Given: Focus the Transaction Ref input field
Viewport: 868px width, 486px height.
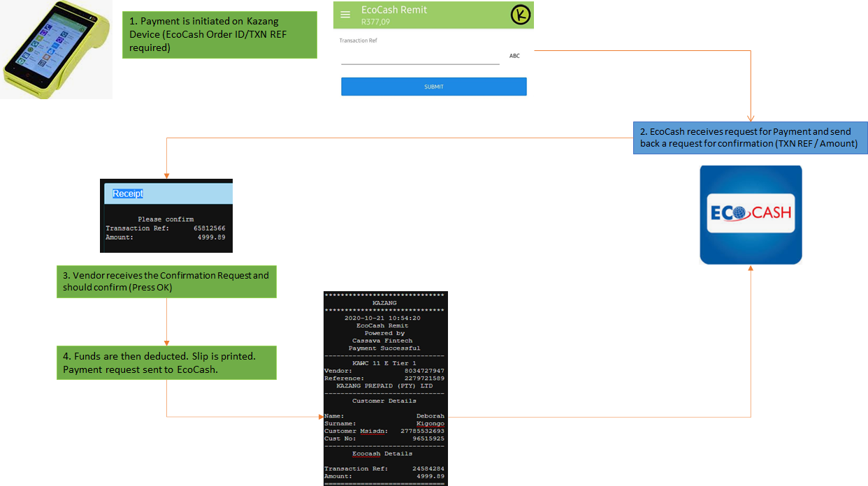Looking at the screenshot, I should pos(420,57).
